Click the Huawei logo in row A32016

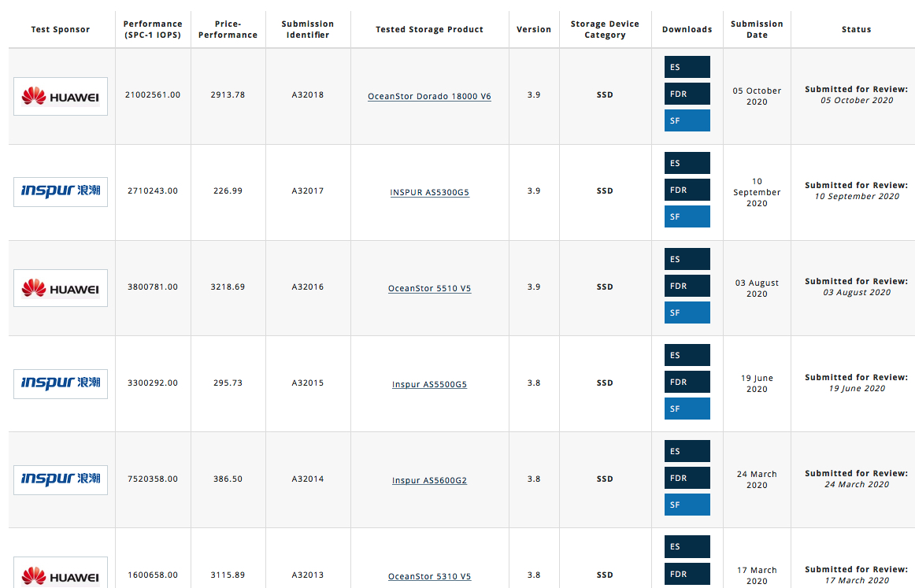pos(61,288)
